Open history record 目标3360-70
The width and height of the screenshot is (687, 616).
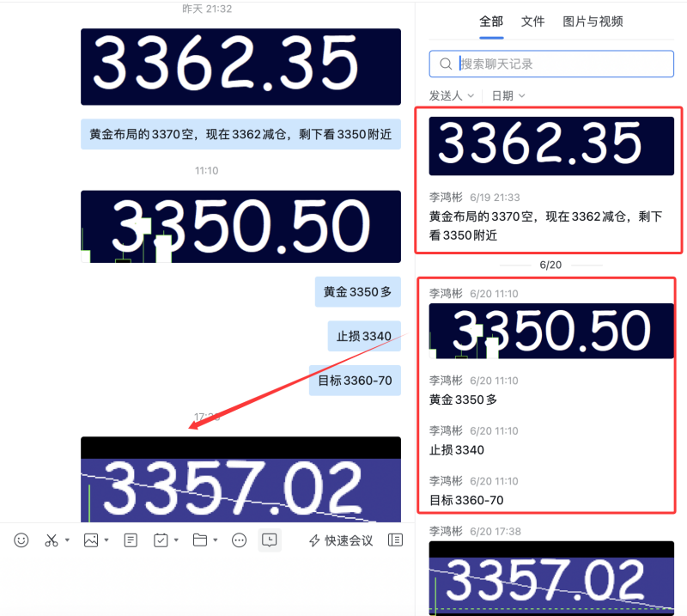(x=466, y=500)
